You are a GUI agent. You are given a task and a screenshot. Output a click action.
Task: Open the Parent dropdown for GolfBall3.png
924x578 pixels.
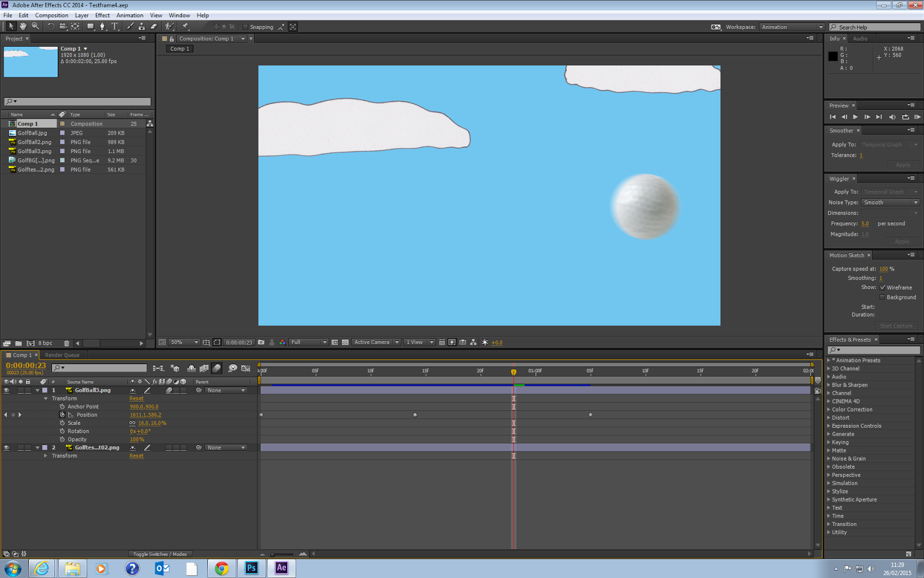pos(225,390)
